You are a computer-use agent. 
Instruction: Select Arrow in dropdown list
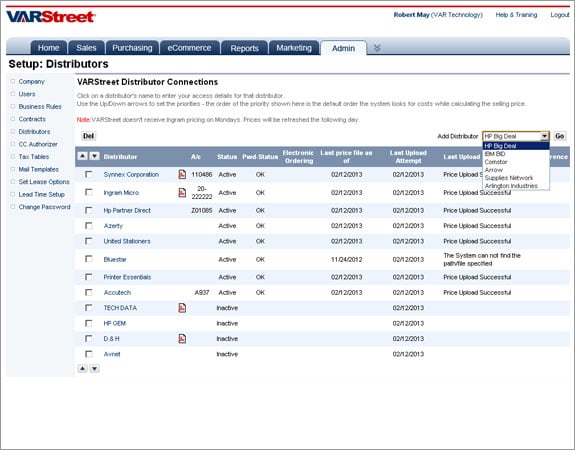point(516,170)
